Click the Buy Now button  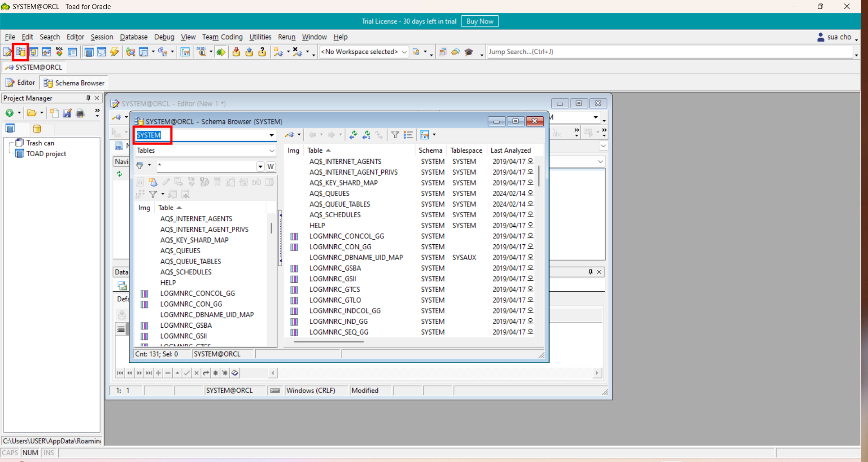click(x=480, y=21)
